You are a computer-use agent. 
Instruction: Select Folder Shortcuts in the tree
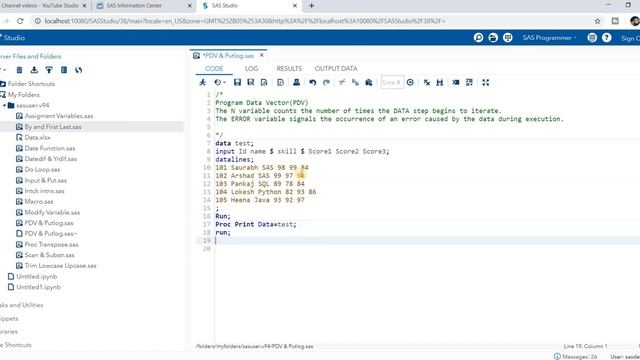click(31, 84)
